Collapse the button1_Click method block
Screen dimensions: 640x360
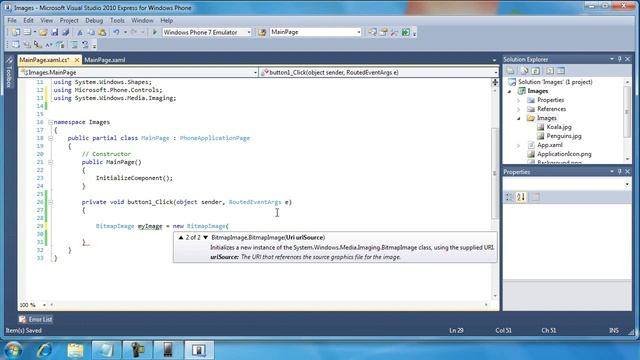tap(50, 202)
